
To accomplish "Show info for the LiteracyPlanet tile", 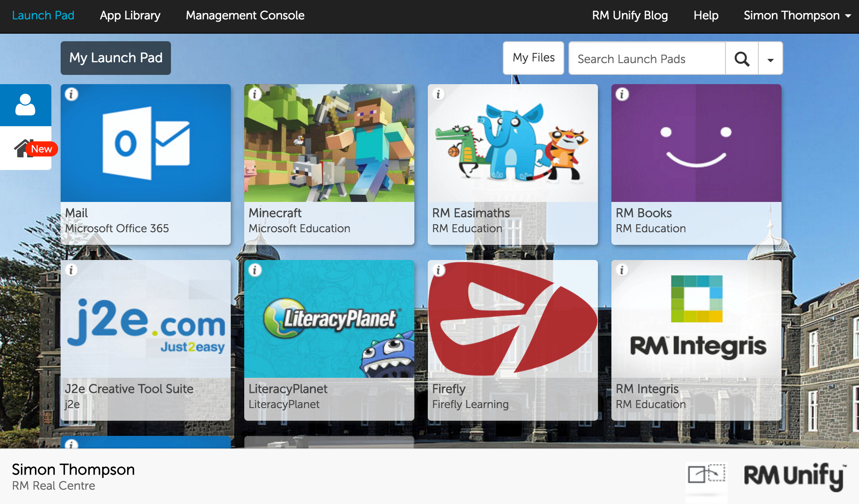I will pos(255,270).
